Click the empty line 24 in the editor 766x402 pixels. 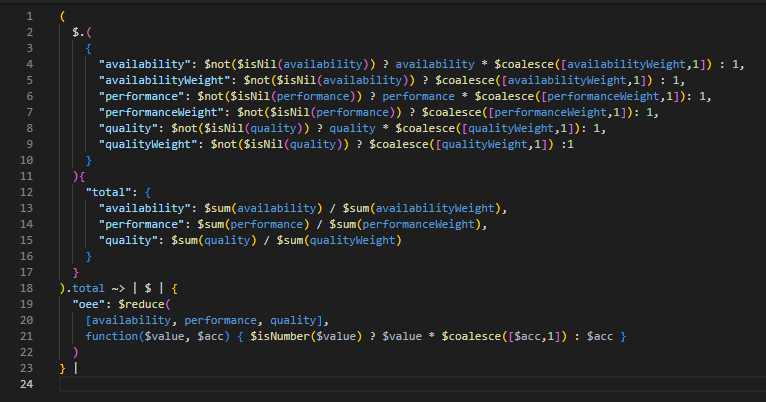click(x=300, y=384)
